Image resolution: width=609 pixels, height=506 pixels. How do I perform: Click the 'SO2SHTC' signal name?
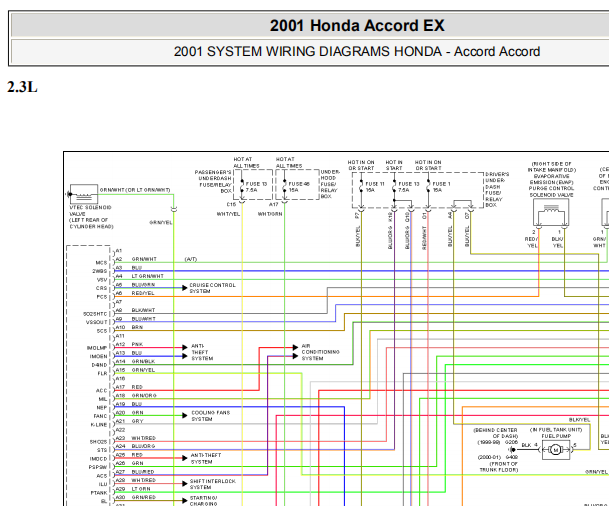[x=95, y=314]
